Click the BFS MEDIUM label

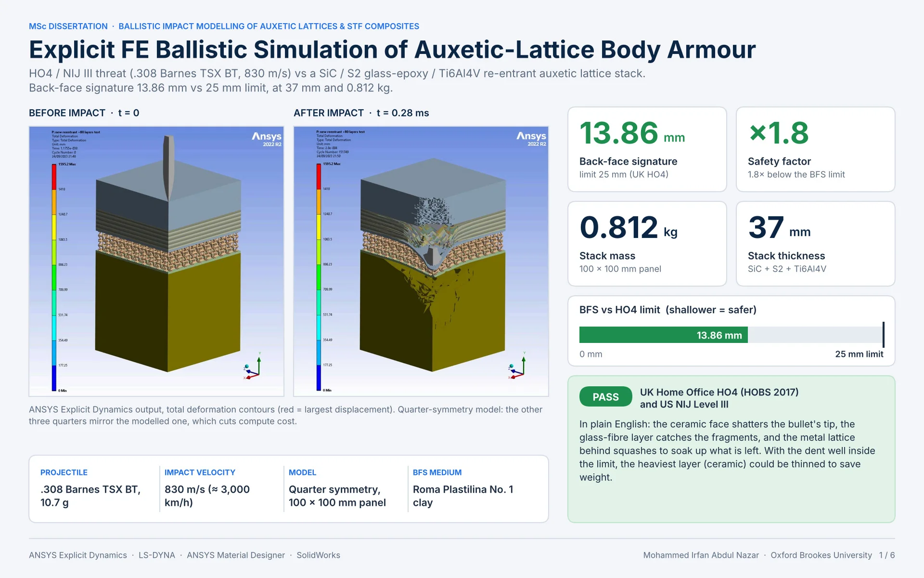[x=437, y=473]
